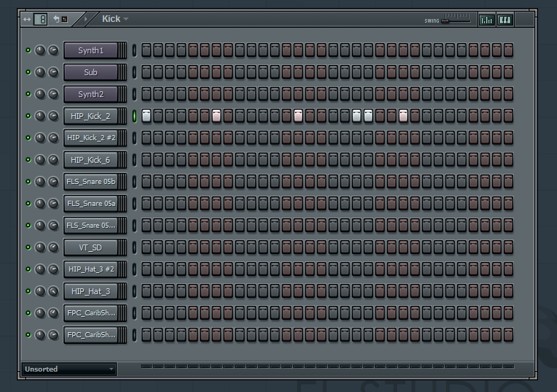Open the HIP_Hat_3 #2 channel button
This screenshot has height=392, width=557.
click(91, 269)
